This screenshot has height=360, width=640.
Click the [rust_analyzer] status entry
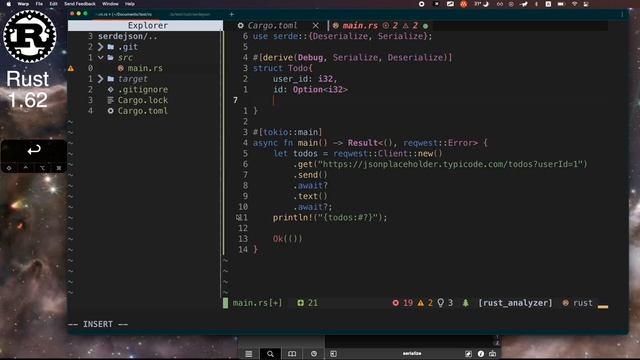click(516, 303)
